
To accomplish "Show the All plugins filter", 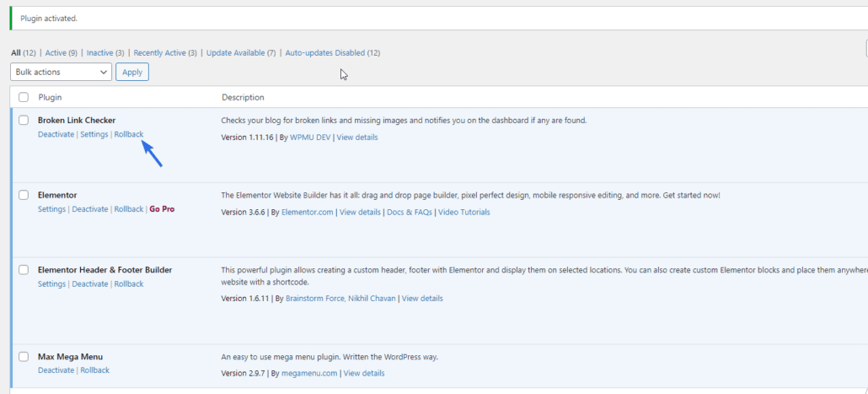I will (16, 53).
